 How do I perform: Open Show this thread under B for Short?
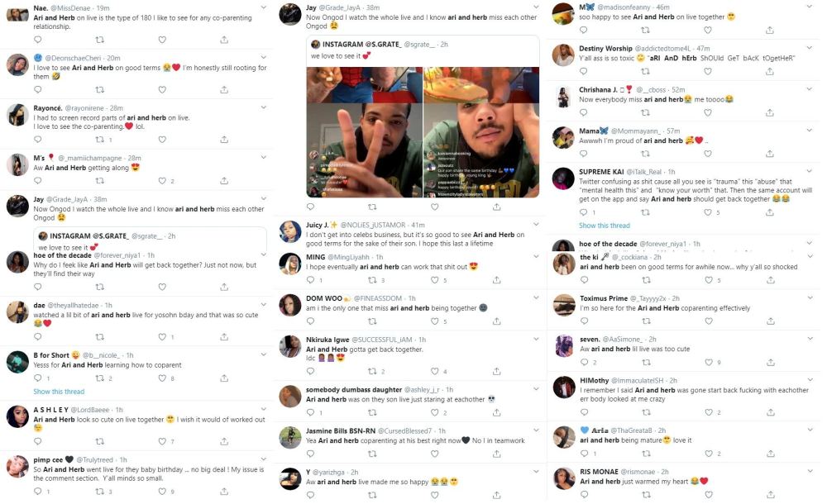59,392
